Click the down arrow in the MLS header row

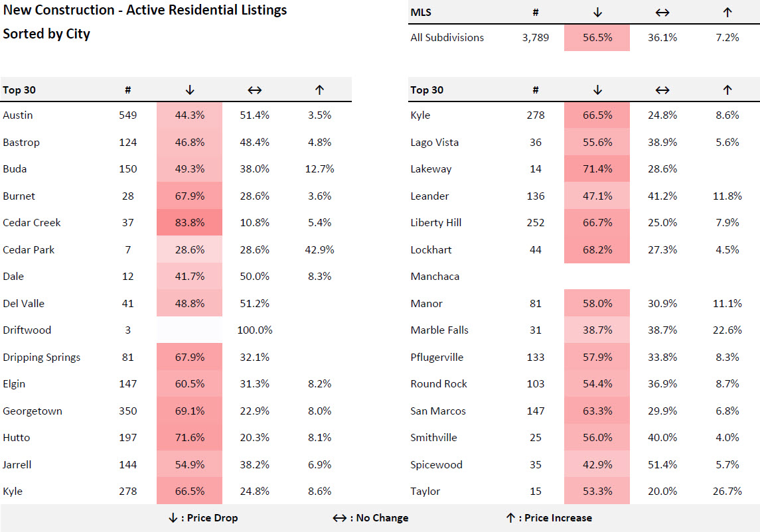(597, 13)
